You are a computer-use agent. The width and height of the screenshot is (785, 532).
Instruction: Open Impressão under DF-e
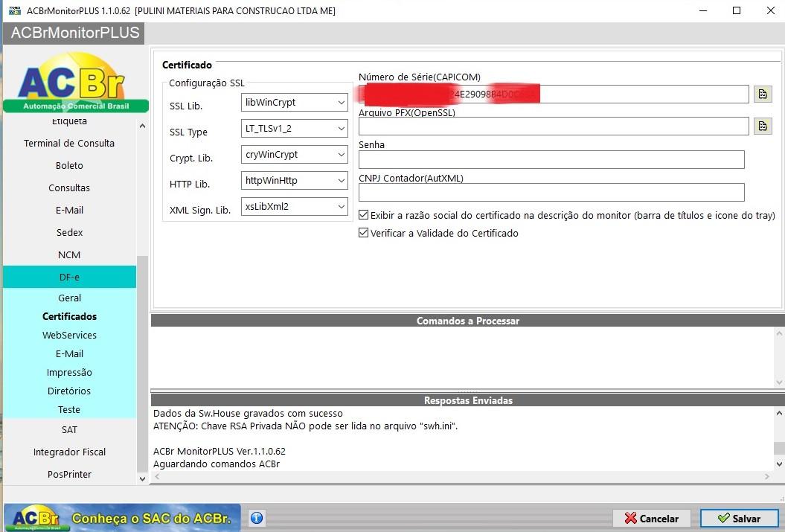point(69,372)
